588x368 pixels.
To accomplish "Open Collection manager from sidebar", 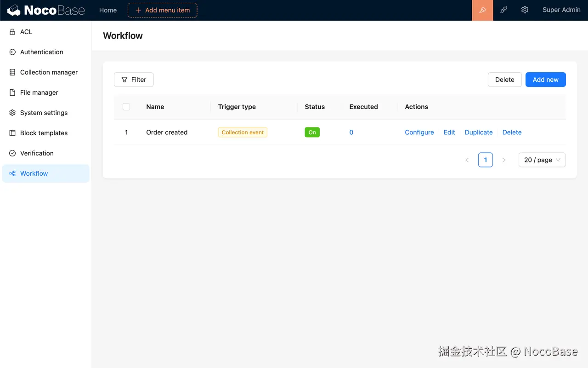I will (x=46, y=72).
